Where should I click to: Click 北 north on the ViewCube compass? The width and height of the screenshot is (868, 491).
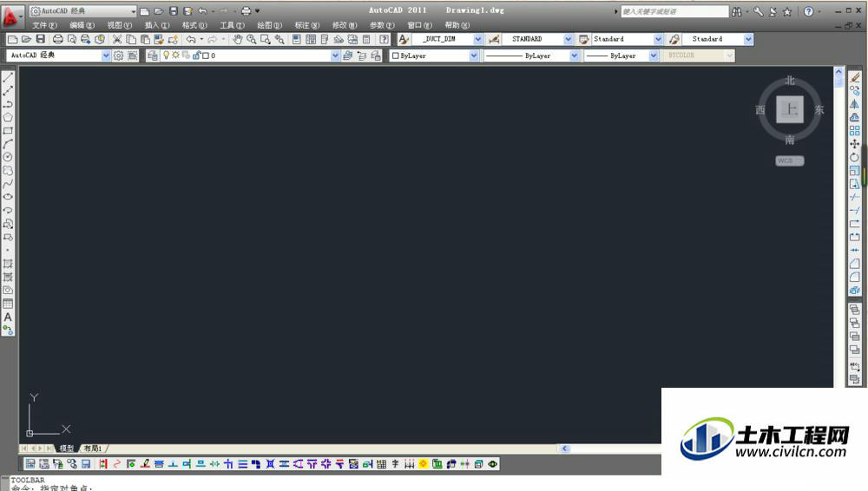pyautogui.click(x=790, y=81)
